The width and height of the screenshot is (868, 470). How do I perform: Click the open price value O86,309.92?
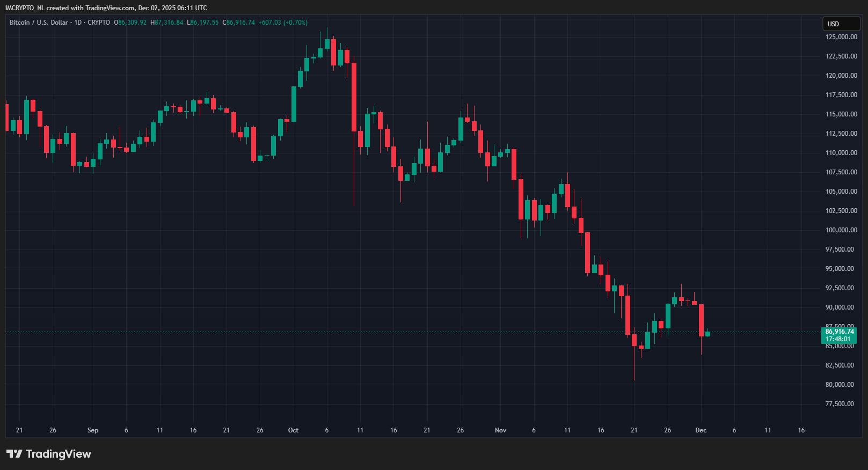(130, 23)
